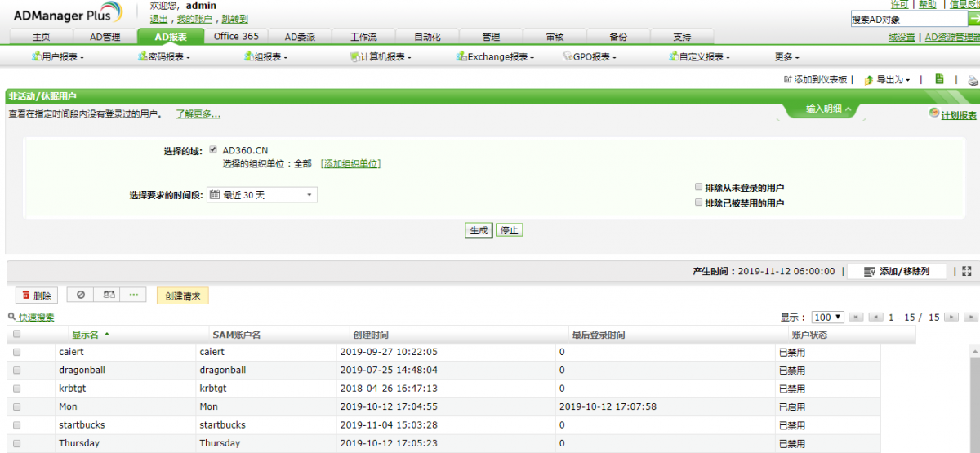Click the table vertical scrollbar
Viewport: 980px width, 453px height.
pos(973,398)
